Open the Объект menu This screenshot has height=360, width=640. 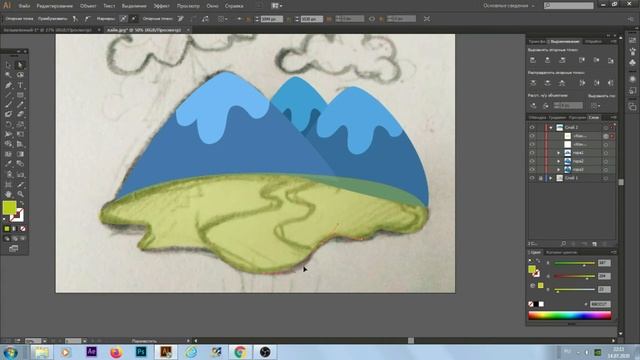[88, 6]
